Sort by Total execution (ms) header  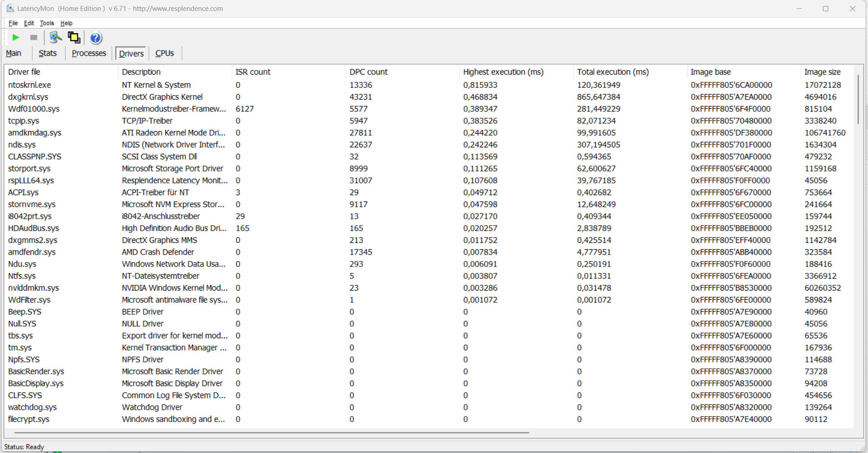pyautogui.click(x=630, y=72)
